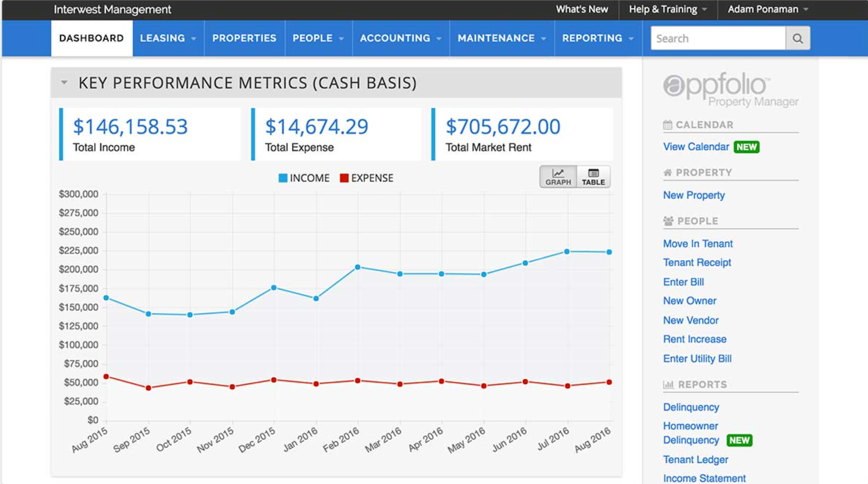Collapse the Key Performance Metrics panel
The image size is (868, 484).
pos(64,83)
